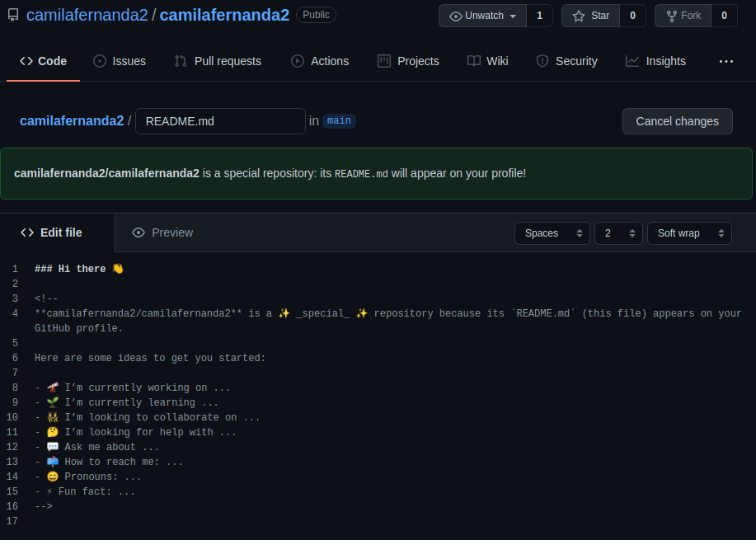Go to the Pull requests tab
Viewport: 756px width, 540px height.
(x=218, y=61)
